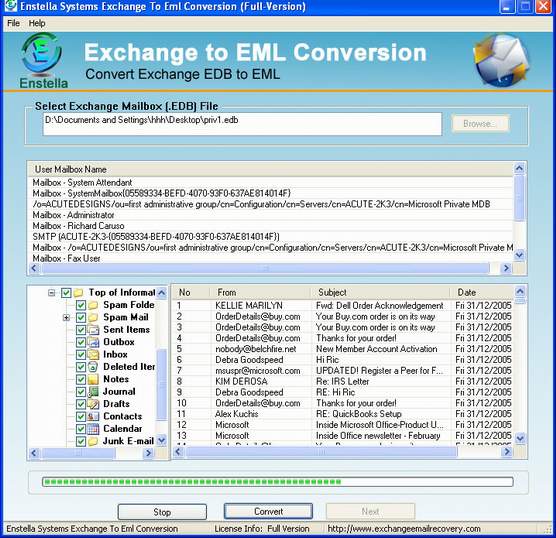Uncheck the Spam Mail checkbox
Image resolution: width=556 pixels, height=538 pixels.
pyautogui.click(x=81, y=317)
